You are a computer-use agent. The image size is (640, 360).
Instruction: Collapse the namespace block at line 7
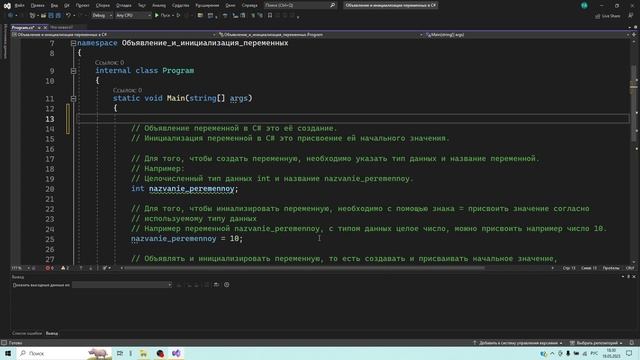(73, 43)
